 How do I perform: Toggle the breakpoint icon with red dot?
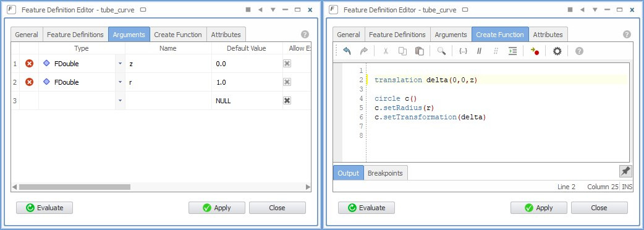[x=535, y=51]
